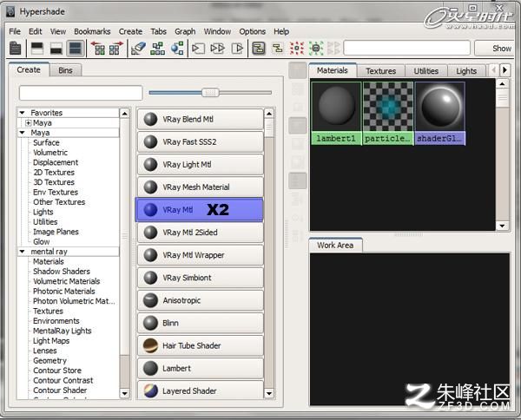The height and width of the screenshot is (420, 521).
Task: Click the Blinn sphere icon
Action: tap(150, 323)
